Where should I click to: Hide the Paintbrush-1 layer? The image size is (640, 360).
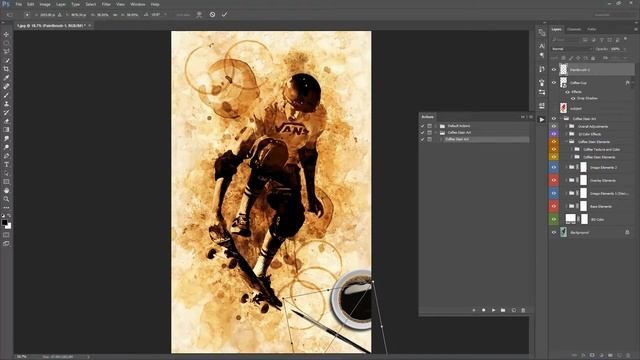[554, 70]
